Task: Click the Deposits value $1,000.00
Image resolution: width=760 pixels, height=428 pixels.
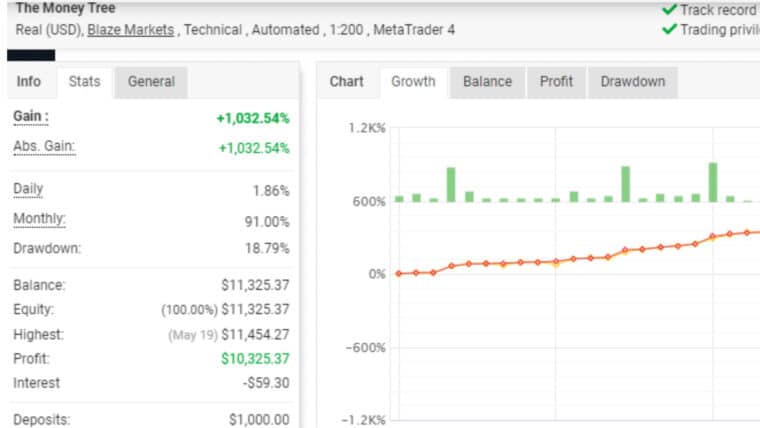Action: [x=259, y=419]
